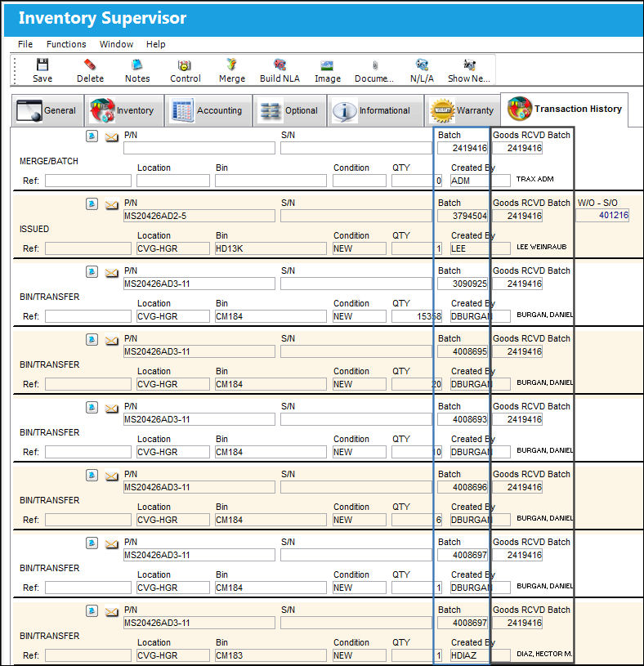The width and height of the screenshot is (644, 666).
Task: Click envelope icon in MERGE/BATCH row
Action: point(111,136)
